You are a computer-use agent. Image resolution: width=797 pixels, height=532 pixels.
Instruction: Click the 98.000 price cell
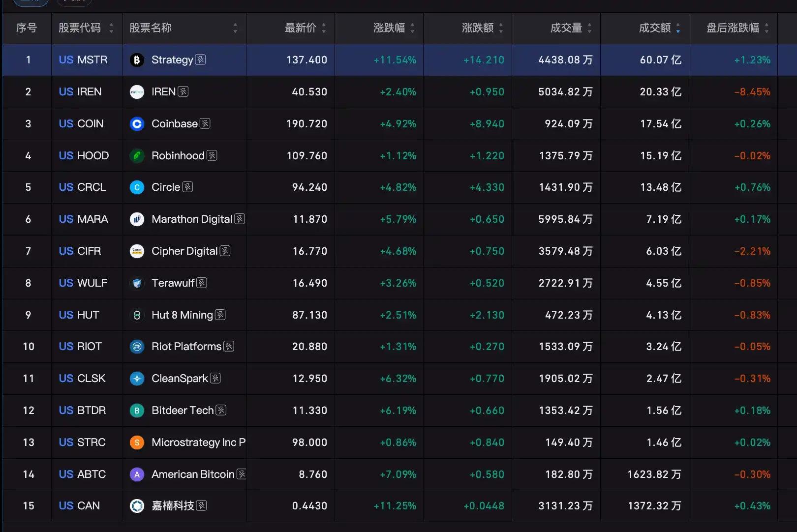pyautogui.click(x=309, y=443)
